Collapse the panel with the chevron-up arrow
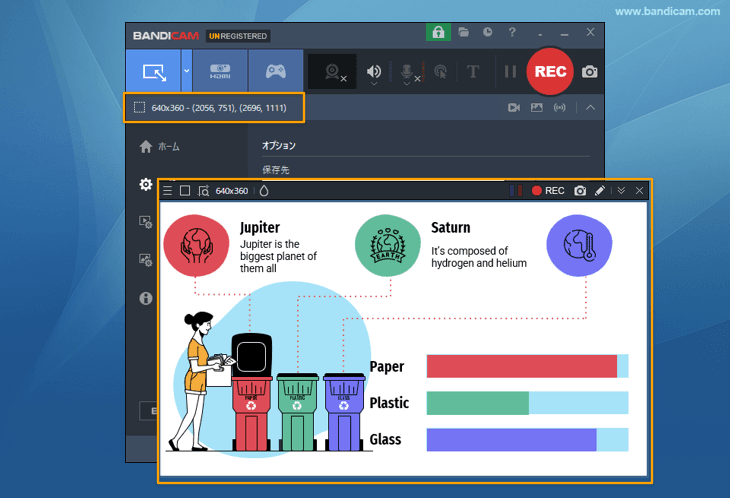Image resolution: width=730 pixels, height=498 pixels. (590, 107)
